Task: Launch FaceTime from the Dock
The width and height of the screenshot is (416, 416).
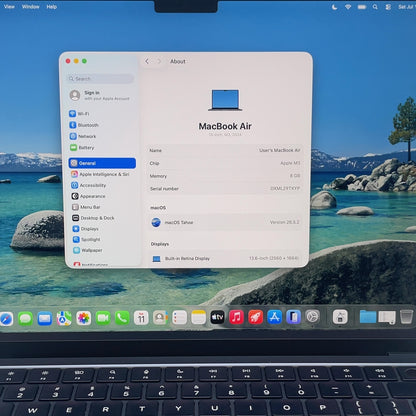Action: (103, 318)
